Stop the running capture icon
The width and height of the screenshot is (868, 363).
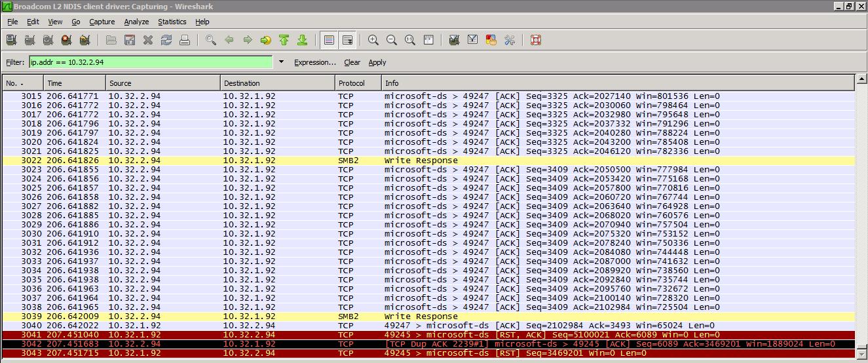(x=66, y=40)
